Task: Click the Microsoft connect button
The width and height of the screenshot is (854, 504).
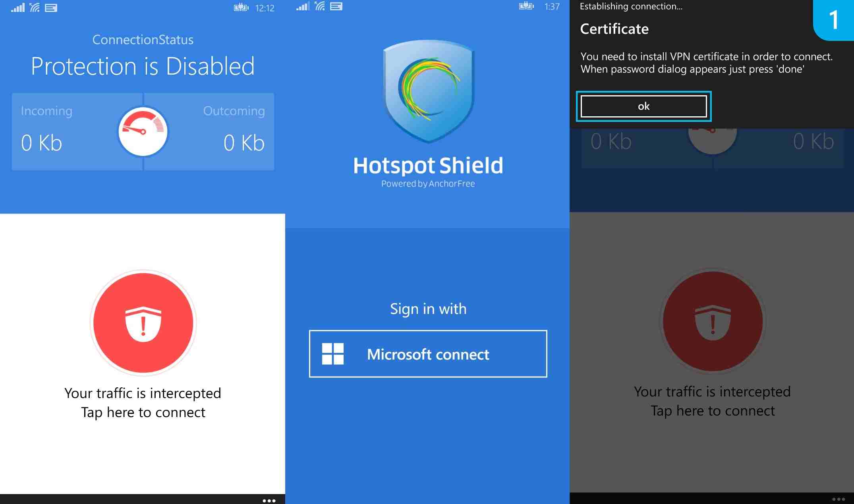Action: coord(428,354)
